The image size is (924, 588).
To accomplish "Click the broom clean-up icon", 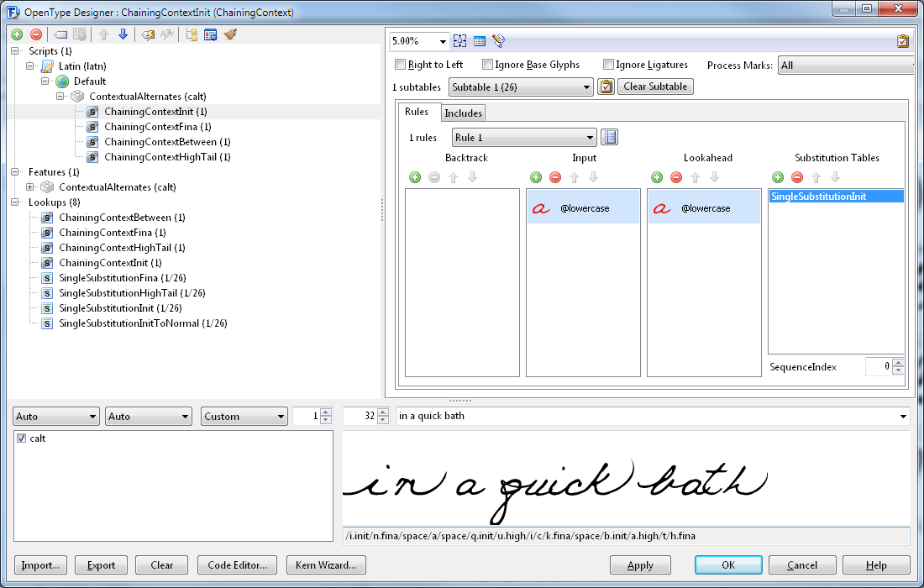I will pyautogui.click(x=230, y=34).
